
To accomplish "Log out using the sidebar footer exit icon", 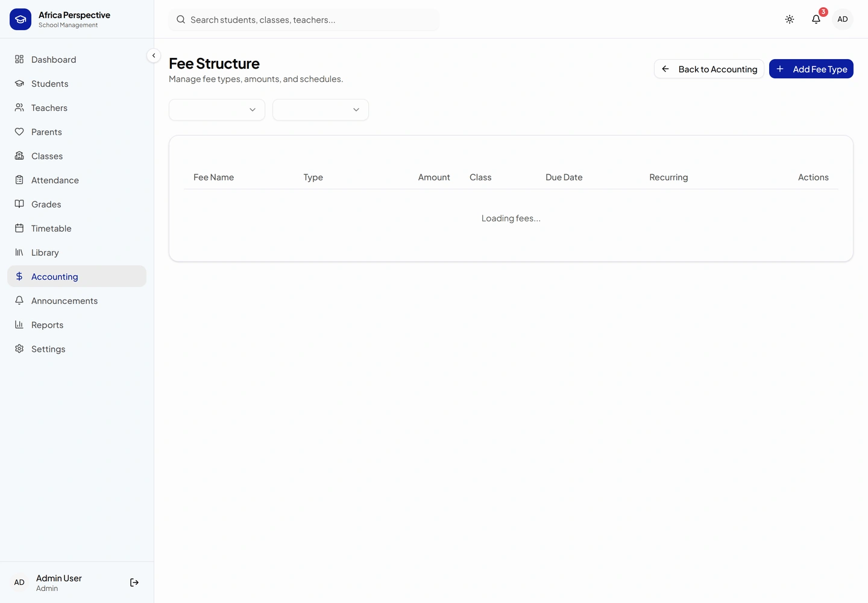I will (134, 582).
